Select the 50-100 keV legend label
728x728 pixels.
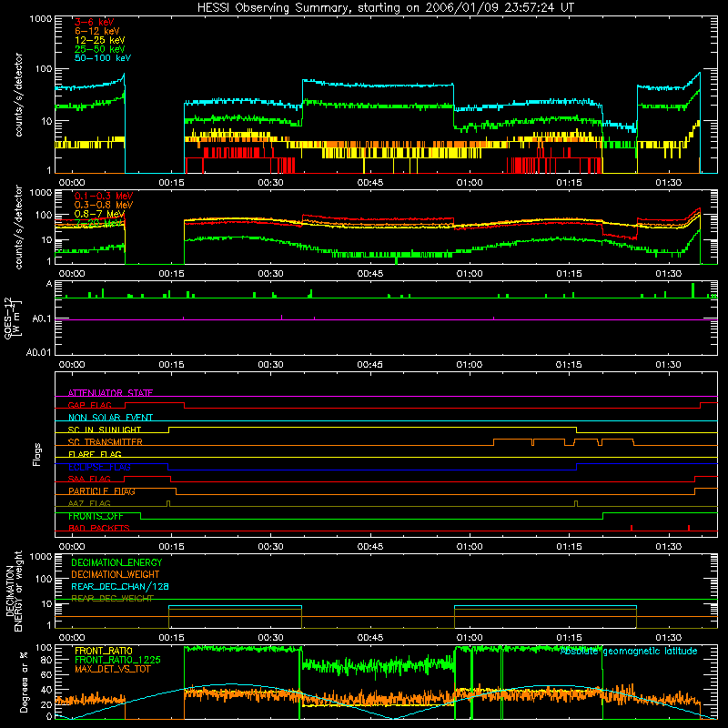[103, 58]
